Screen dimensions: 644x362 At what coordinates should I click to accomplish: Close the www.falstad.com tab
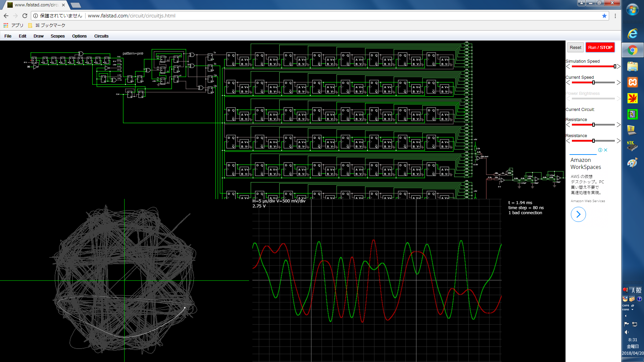pyautogui.click(x=63, y=5)
